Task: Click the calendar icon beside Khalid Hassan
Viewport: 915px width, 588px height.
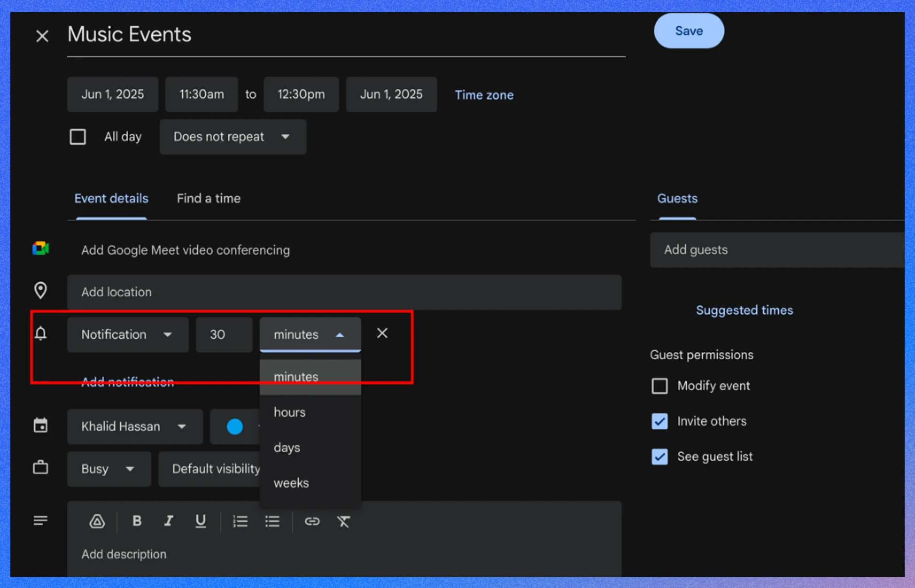Action: (x=41, y=426)
